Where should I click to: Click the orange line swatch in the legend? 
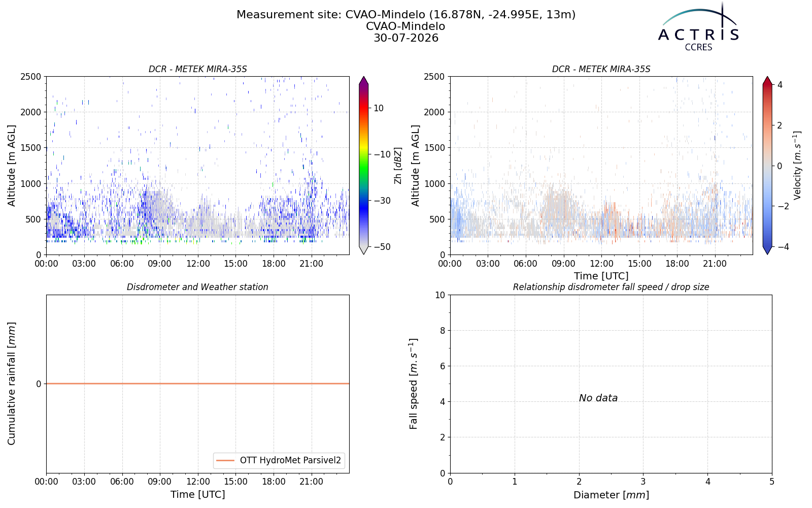pyautogui.click(x=225, y=461)
